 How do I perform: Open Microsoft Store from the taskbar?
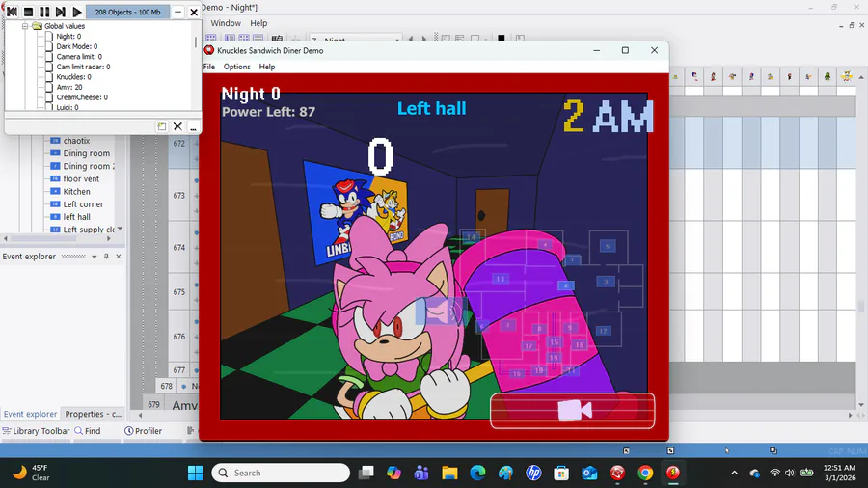coord(561,474)
